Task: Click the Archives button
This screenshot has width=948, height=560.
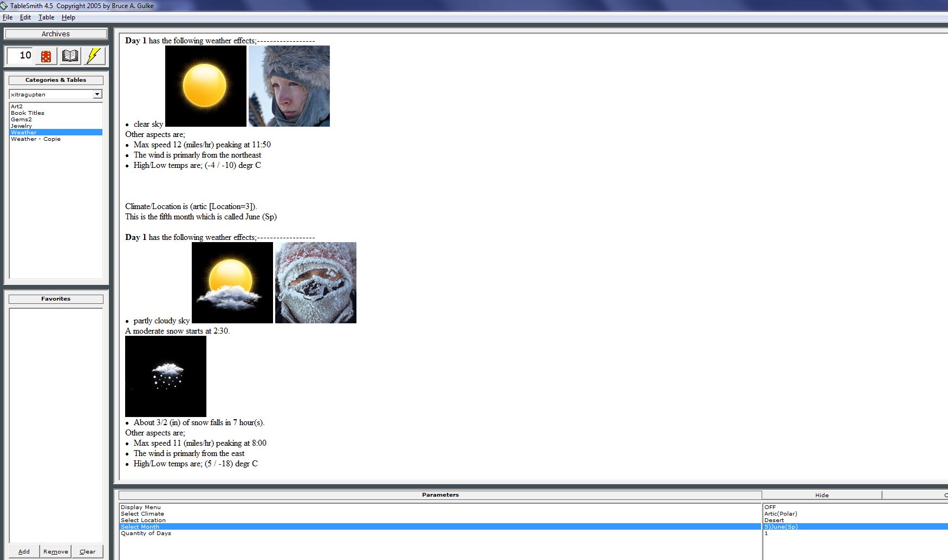Action: [56, 34]
